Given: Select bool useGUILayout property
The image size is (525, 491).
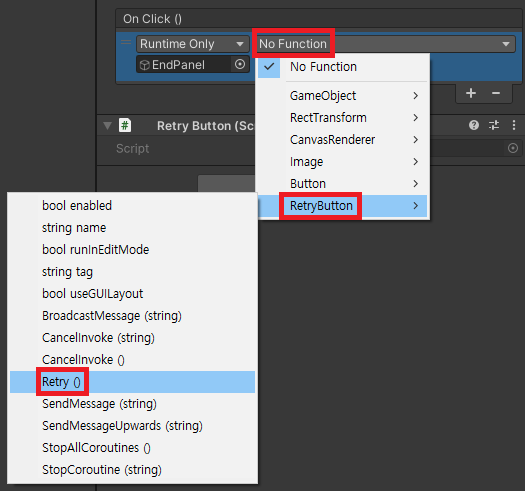Looking at the screenshot, I should coord(132,294).
